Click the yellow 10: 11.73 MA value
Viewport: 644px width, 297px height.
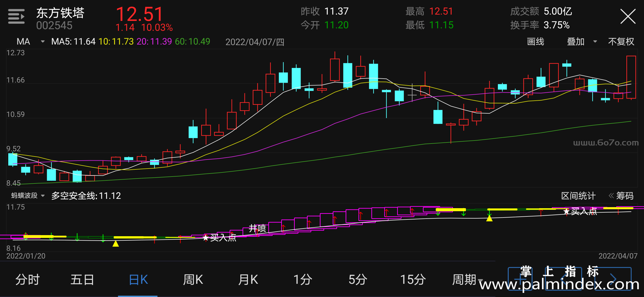[116, 42]
